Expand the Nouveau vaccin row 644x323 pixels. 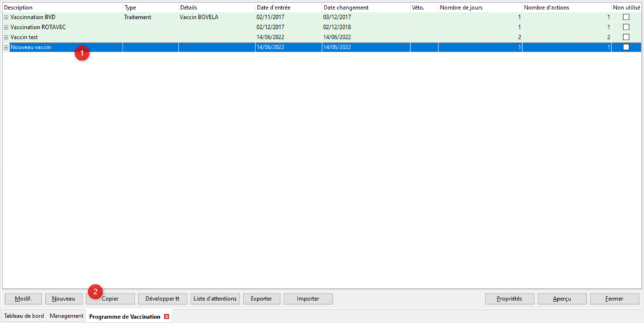point(6,48)
